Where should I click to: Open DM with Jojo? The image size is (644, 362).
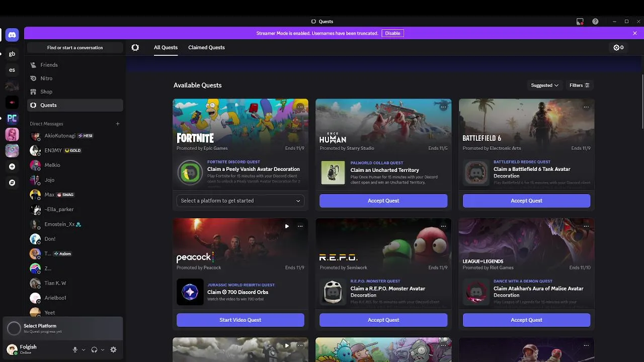click(75, 180)
